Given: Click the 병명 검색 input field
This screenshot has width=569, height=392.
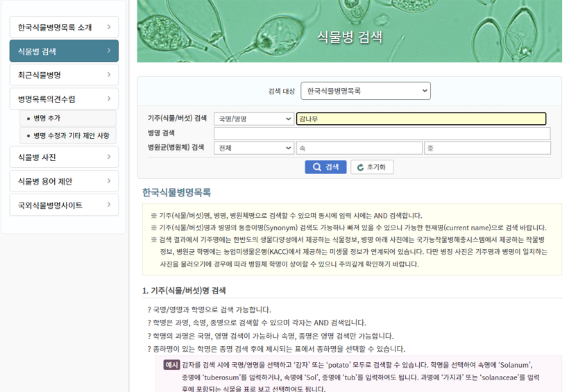Looking at the screenshot, I should pyautogui.click(x=382, y=133).
